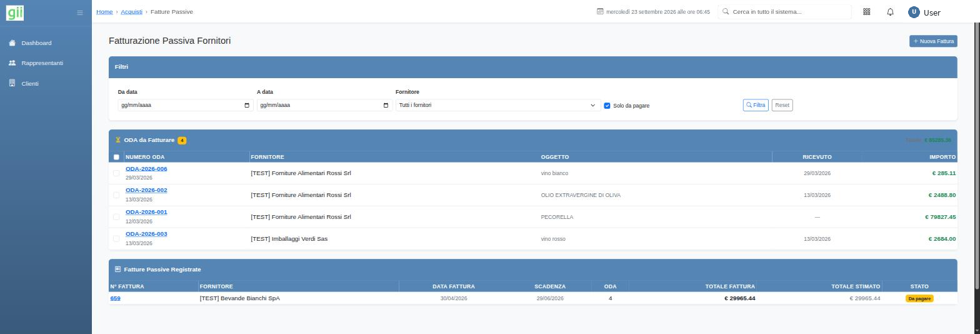
Task: Toggle the sidebar hamburger menu
Action: point(79,13)
